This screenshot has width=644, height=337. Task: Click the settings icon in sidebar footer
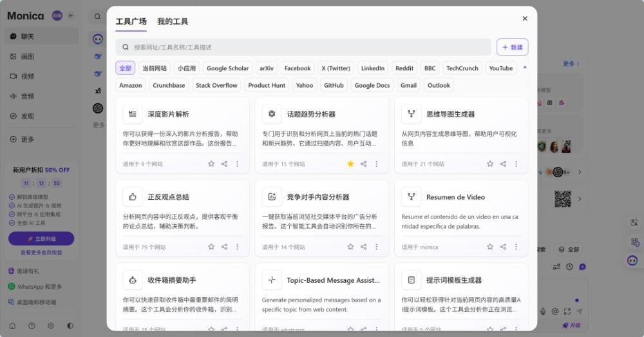click(50, 326)
